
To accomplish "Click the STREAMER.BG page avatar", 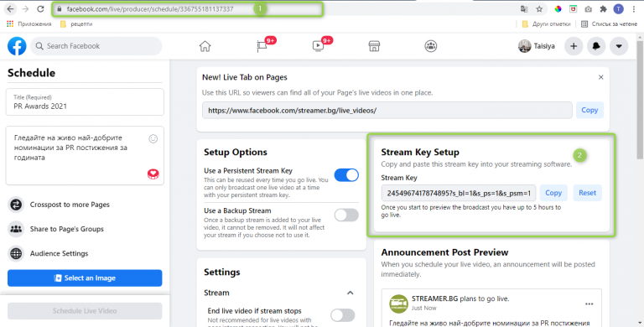I will (x=398, y=304).
